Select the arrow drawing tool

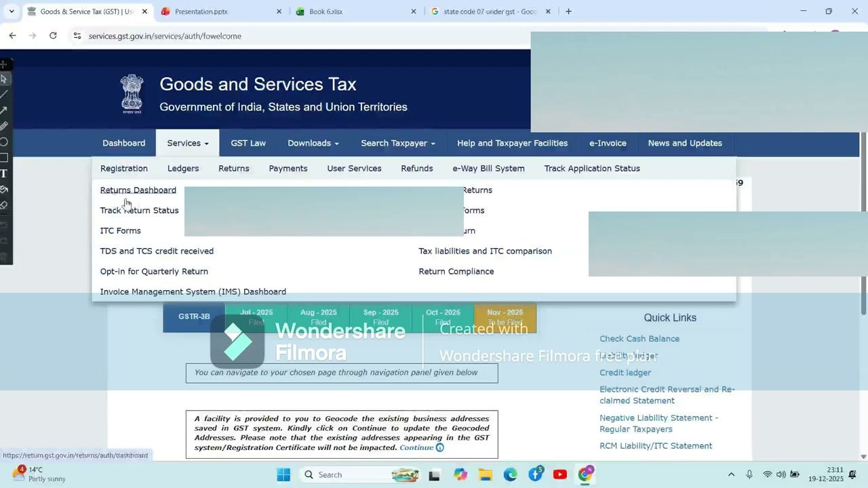(x=4, y=110)
